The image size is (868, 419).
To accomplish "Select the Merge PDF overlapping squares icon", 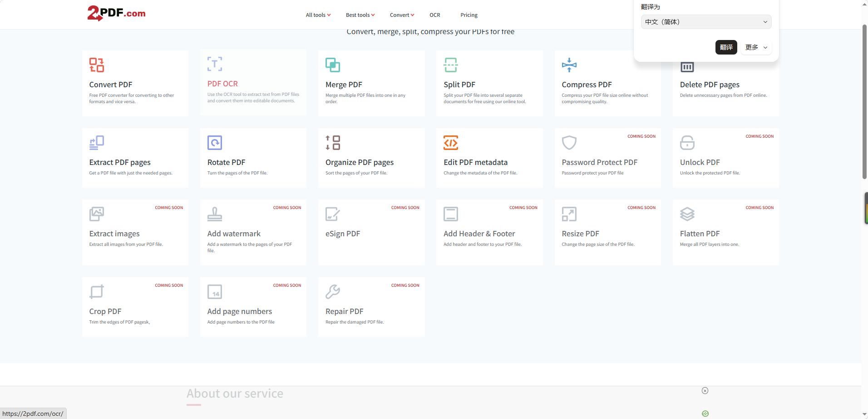I will [x=333, y=65].
